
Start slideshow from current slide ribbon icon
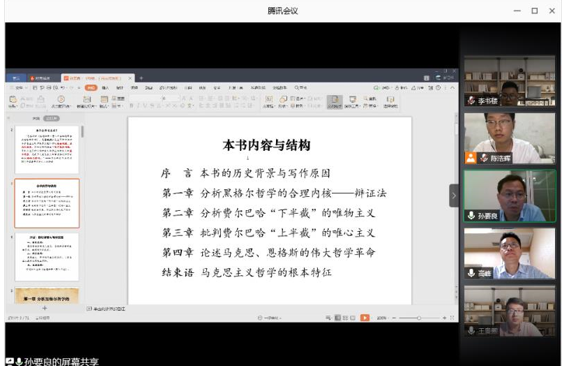point(61,99)
